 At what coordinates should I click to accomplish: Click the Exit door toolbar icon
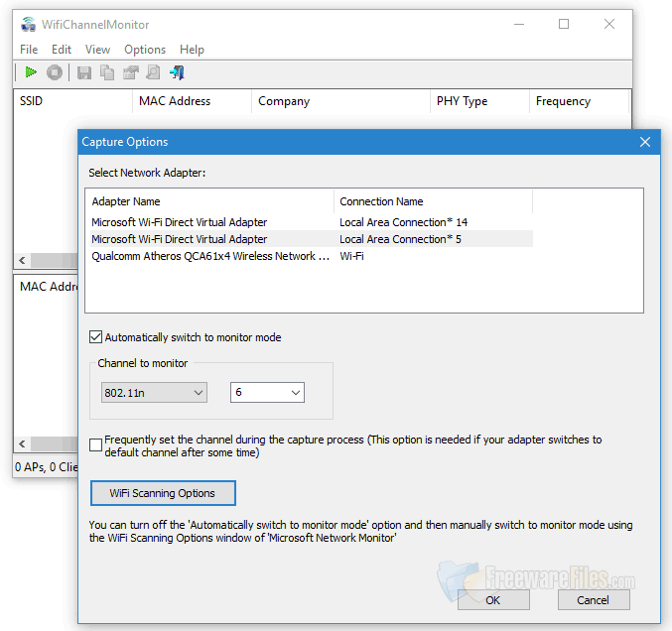point(178,72)
